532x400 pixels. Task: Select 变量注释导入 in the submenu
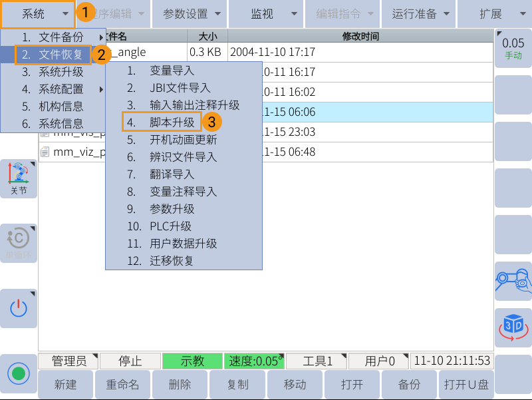pyautogui.click(x=184, y=192)
